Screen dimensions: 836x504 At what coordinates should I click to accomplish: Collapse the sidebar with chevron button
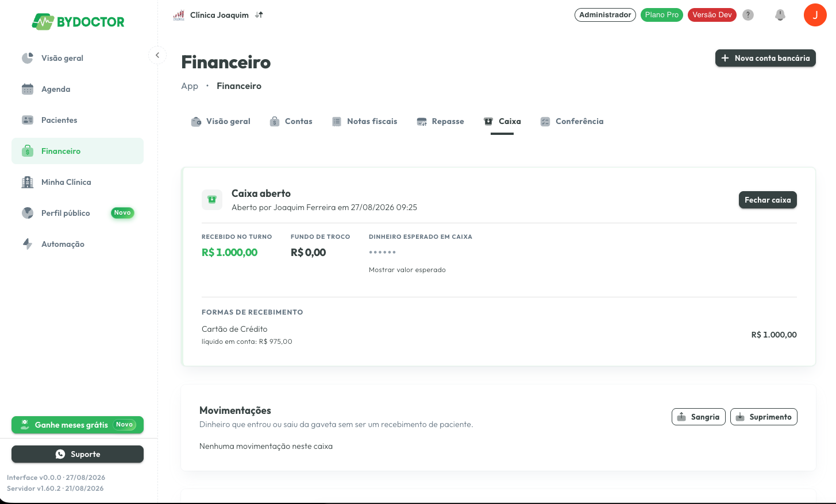click(x=157, y=55)
